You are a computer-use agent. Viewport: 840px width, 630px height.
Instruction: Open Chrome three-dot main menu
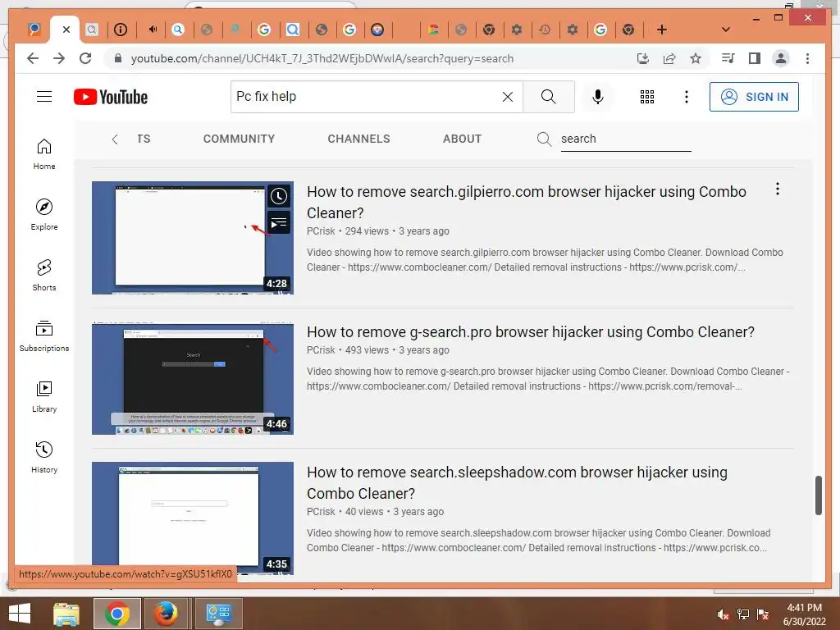(x=807, y=58)
